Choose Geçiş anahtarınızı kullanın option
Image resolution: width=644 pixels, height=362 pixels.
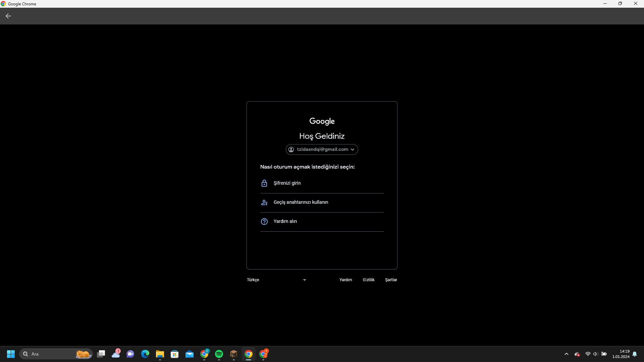click(301, 202)
